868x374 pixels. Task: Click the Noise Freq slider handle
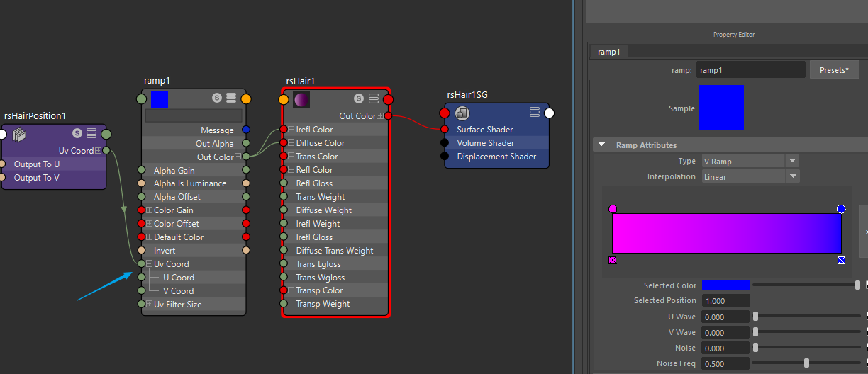point(806,363)
